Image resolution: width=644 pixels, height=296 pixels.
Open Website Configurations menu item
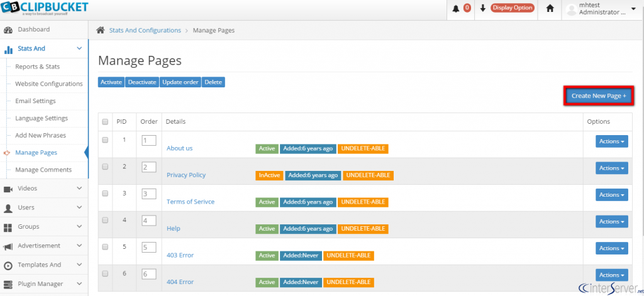pyautogui.click(x=49, y=84)
